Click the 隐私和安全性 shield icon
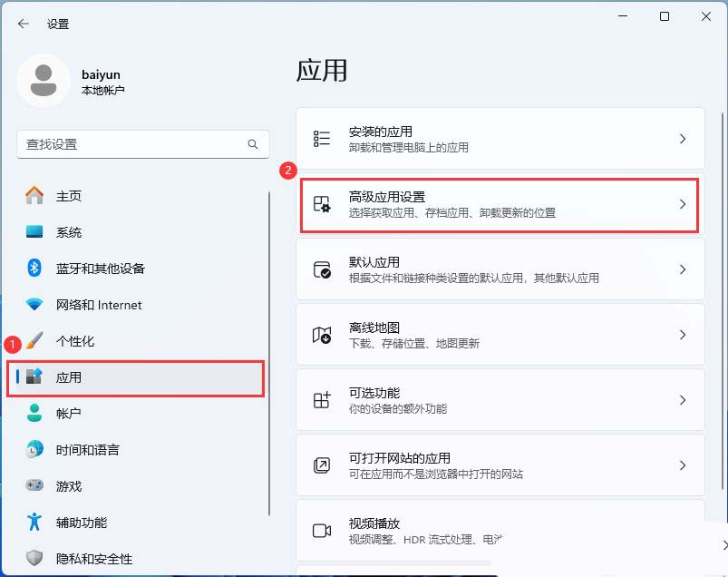The image size is (728, 577). [x=34, y=559]
